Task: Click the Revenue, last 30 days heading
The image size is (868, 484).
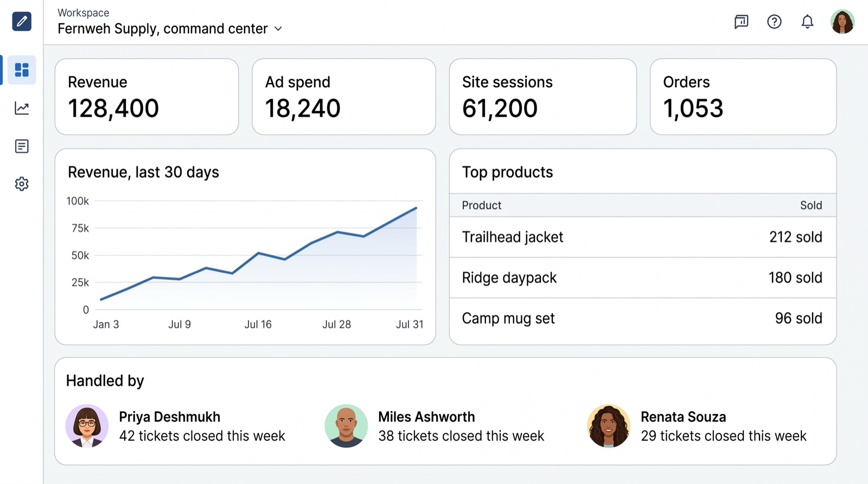Action: 143,172
